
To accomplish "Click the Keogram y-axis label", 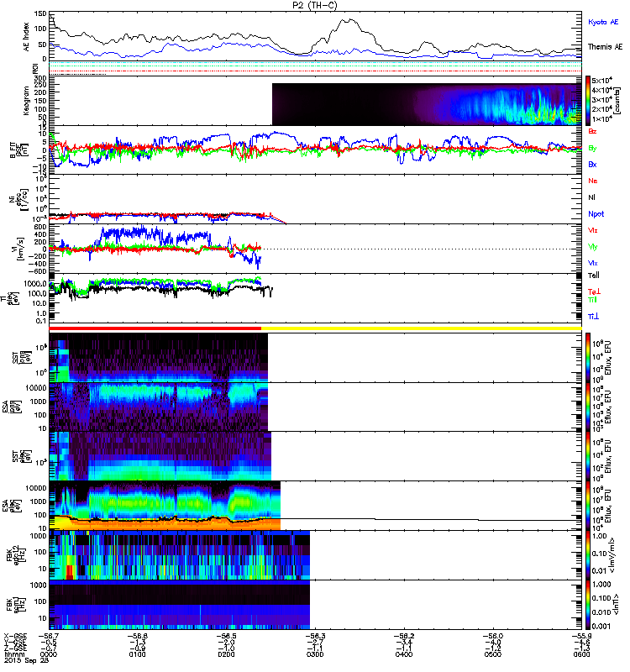I will (x=26, y=101).
